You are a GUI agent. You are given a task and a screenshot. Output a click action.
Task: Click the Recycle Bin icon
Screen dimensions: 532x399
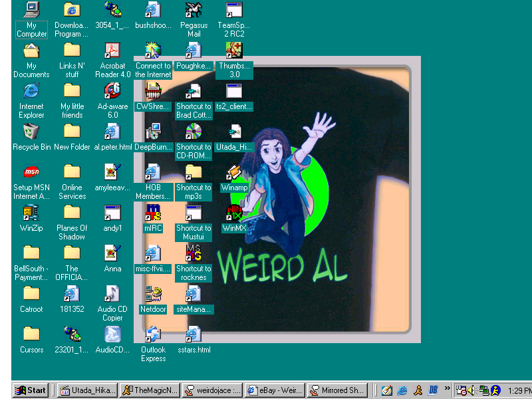click(31, 131)
